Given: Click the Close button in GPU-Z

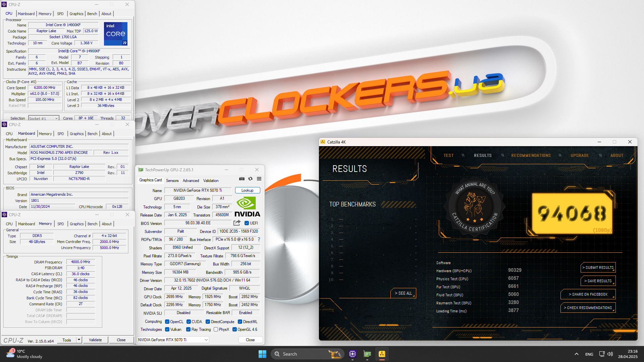Looking at the screenshot, I should tap(250, 340).
